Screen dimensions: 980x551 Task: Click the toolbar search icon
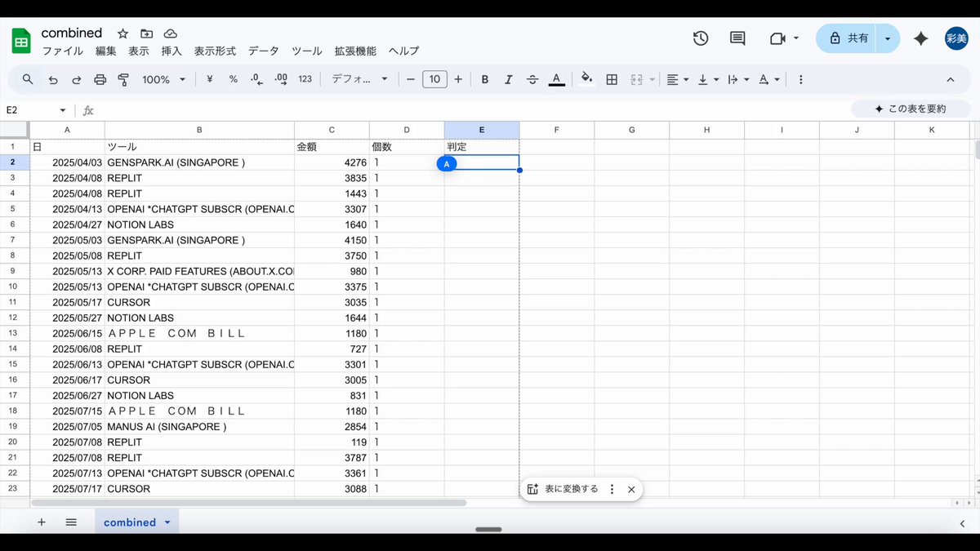pos(28,79)
